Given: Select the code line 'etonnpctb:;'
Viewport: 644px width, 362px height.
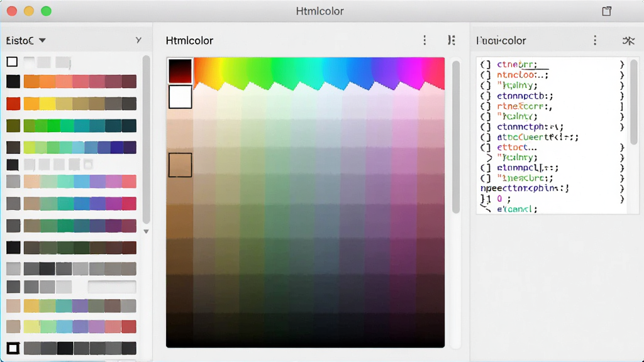Looking at the screenshot, I should pos(525,96).
